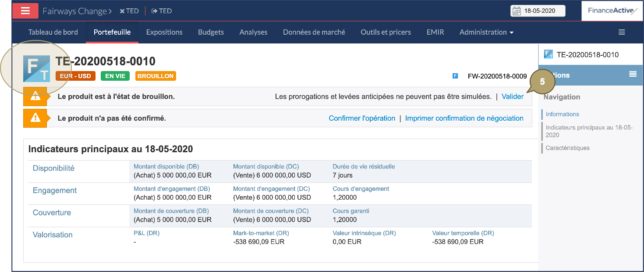Click the FT product icon beside TE-20200518-0010 title
Viewport: 644px width, 272px height.
36,68
